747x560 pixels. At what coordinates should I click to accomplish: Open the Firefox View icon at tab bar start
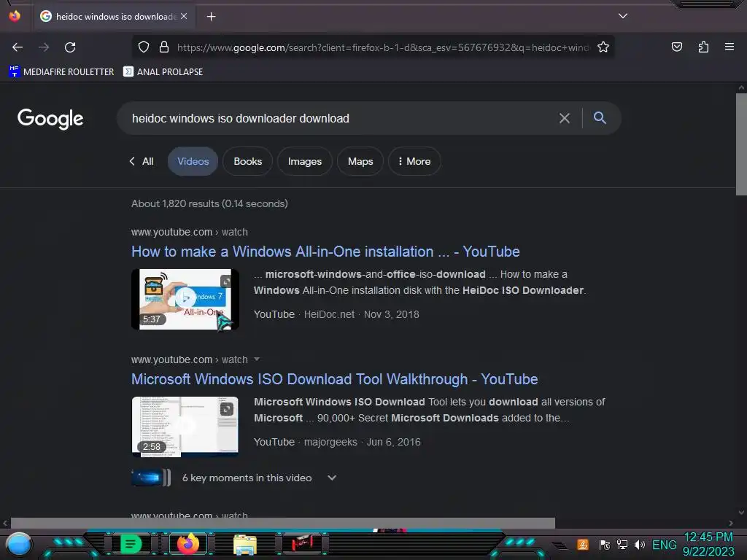pos(15,16)
